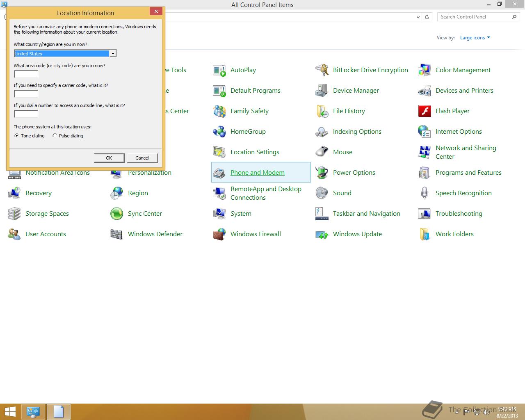Close the Location Information dialog

pos(156,11)
